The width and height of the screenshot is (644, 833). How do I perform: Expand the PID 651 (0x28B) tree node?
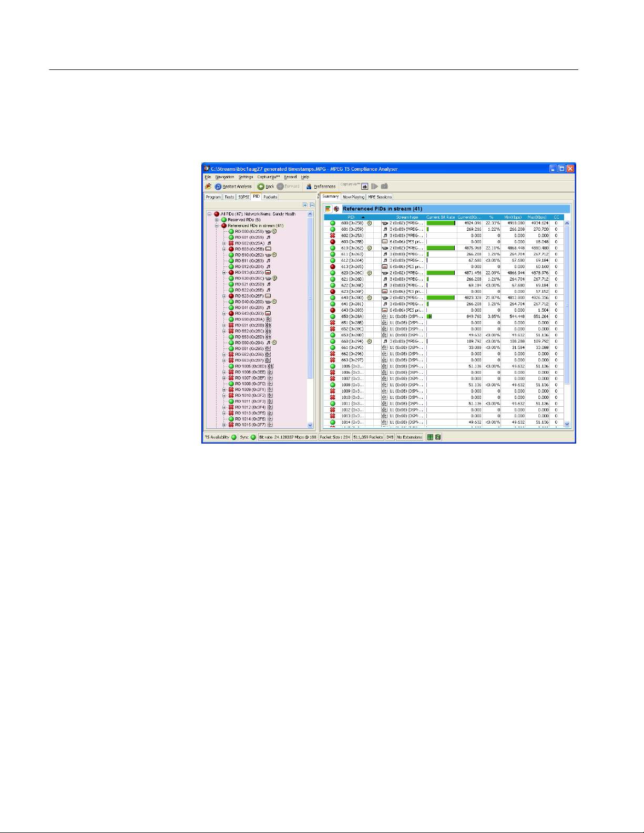224,325
